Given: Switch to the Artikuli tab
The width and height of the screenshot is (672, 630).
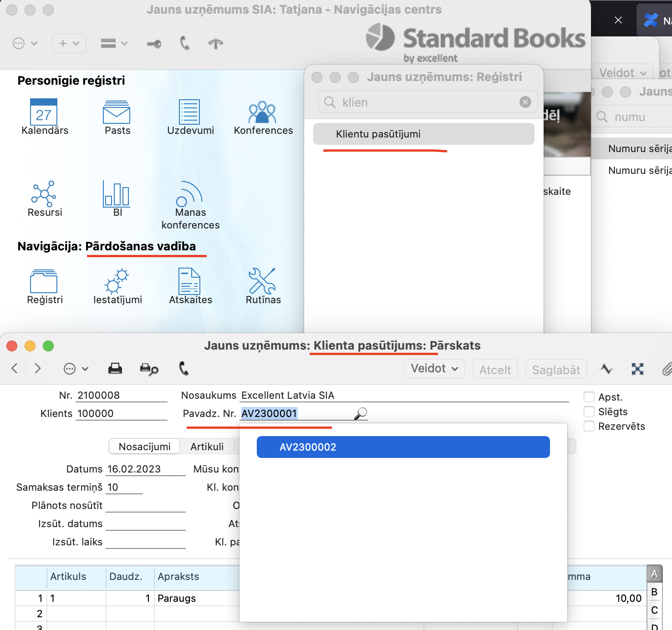Looking at the screenshot, I should point(207,447).
